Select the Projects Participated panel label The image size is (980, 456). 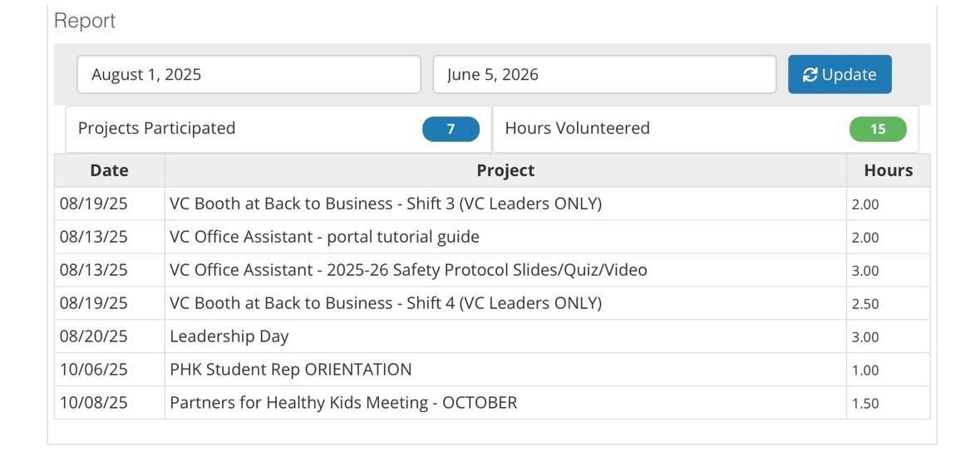(x=157, y=129)
